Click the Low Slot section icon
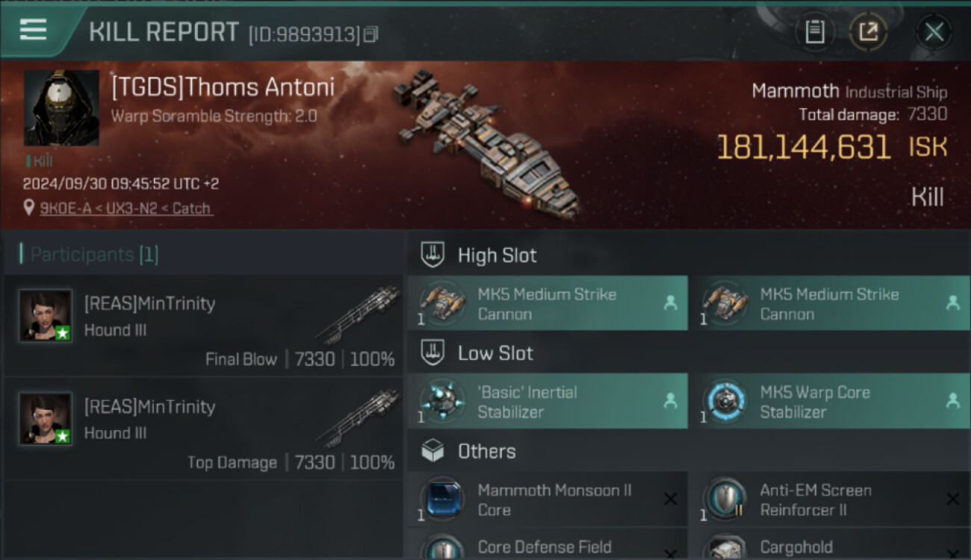Screen dimensions: 971x560 click(433, 352)
